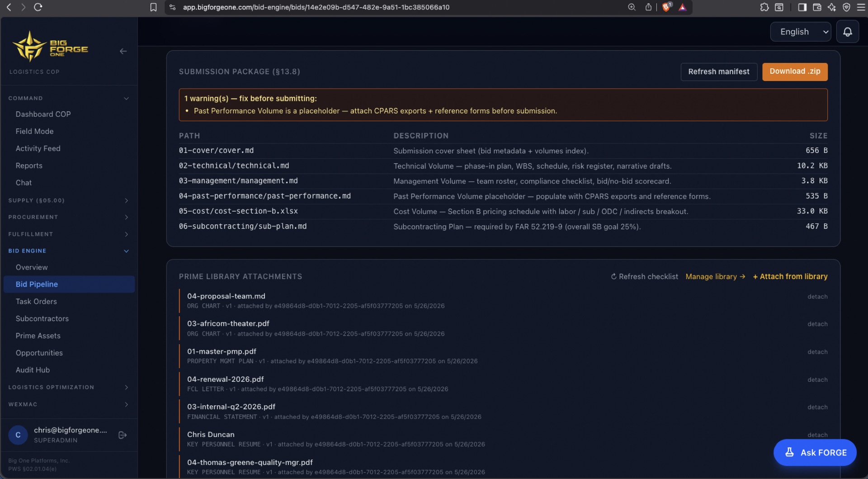Expand the FULFILLMENT section
Viewport: 868px width, 479px height.
point(69,234)
